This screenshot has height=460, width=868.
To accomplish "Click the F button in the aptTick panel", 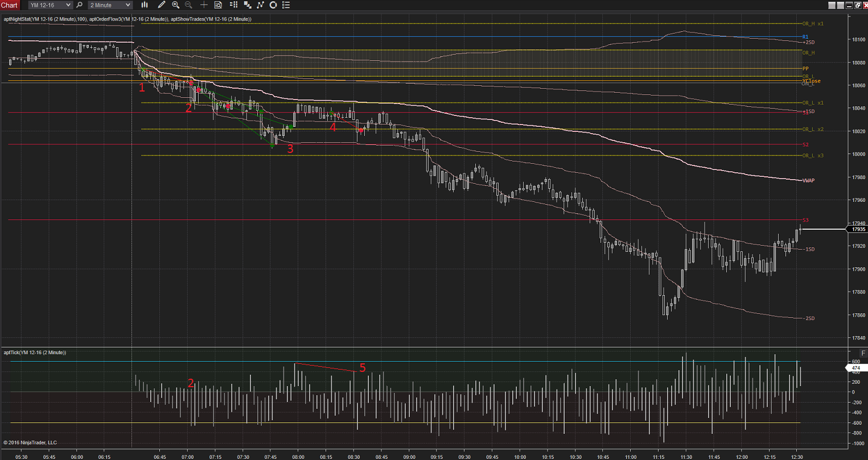I will point(863,353).
